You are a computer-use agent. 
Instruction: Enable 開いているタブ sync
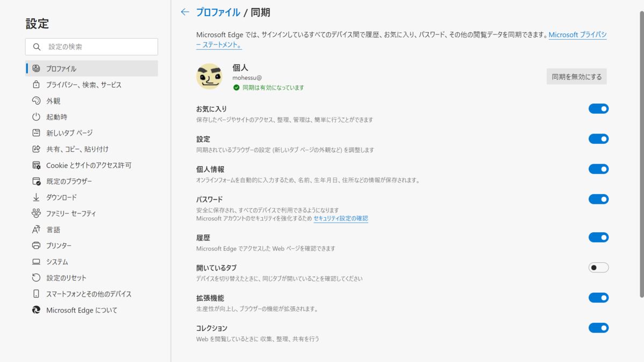[x=598, y=267]
